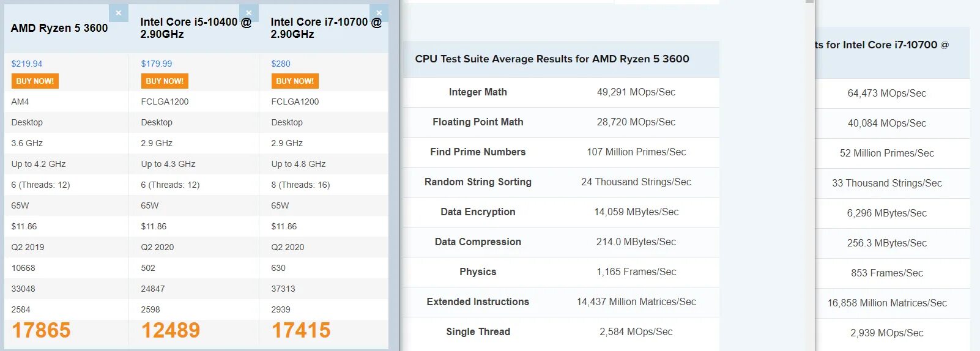This screenshot has width=980, height=351.
Task: Click the Single Thread test row label
Action: point(478,332)
